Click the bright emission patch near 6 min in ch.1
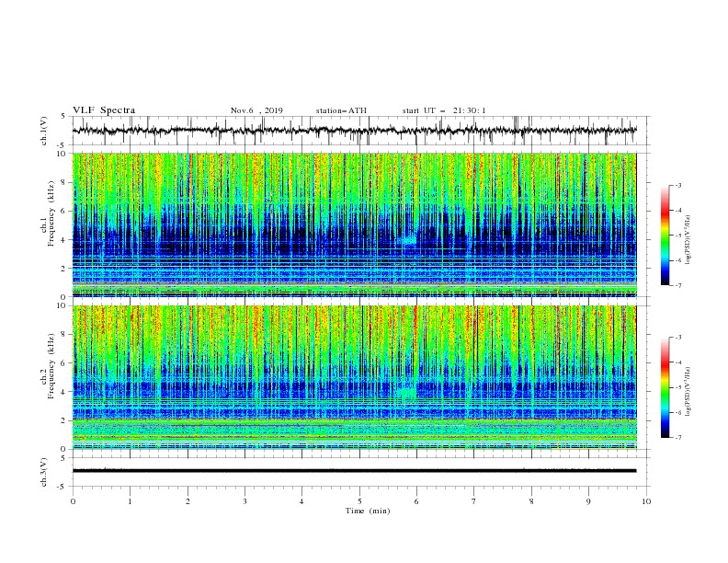Image resolution: width=728 pixels, height=563 pixels. pos(408,241)
